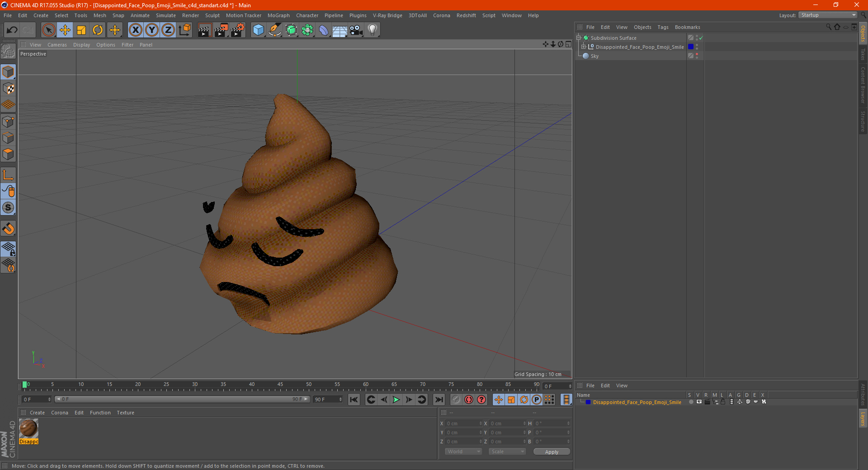Click the Undo arrow icon
The image size is (868, 470).
pos(12,30)
